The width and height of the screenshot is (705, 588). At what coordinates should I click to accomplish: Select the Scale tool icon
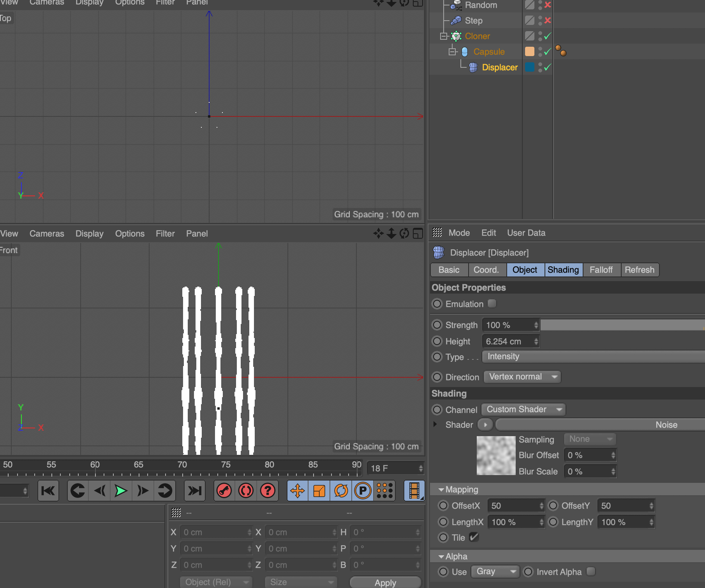[319, 491]
